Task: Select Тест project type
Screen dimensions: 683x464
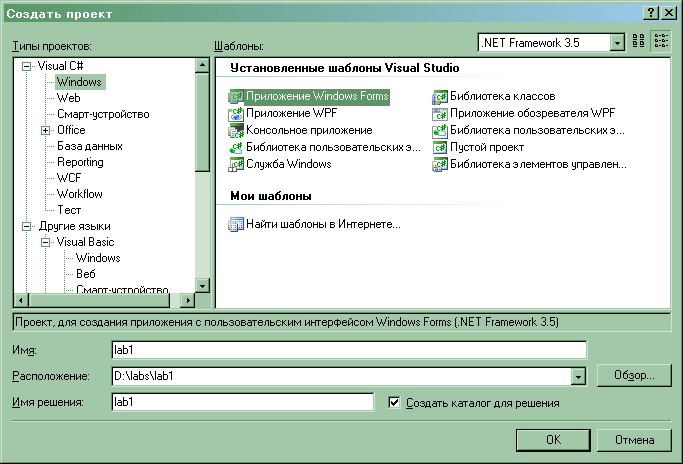Action: point(69,210)
